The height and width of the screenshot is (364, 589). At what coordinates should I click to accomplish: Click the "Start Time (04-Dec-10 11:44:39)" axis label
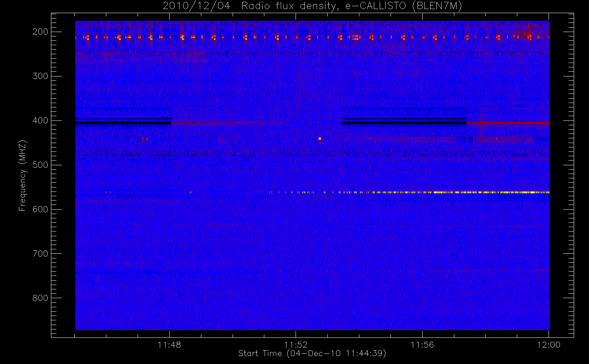pos(312,353)
